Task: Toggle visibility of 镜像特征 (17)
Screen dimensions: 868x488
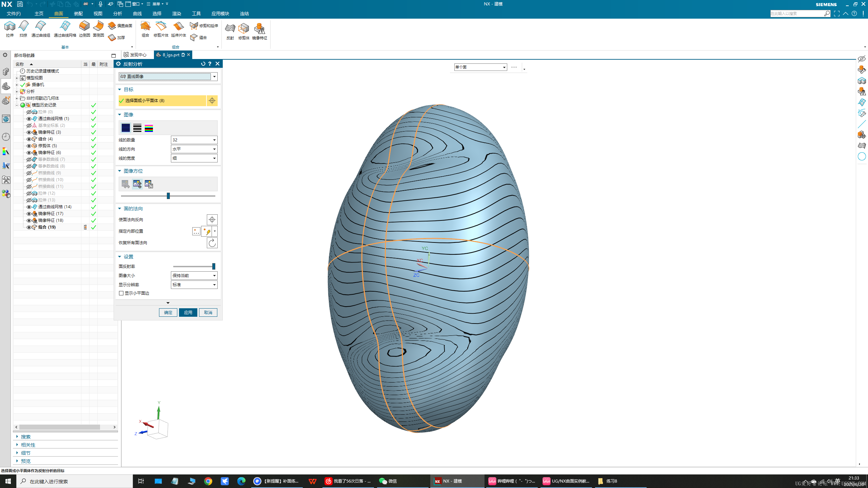Action: click(29, 214)
